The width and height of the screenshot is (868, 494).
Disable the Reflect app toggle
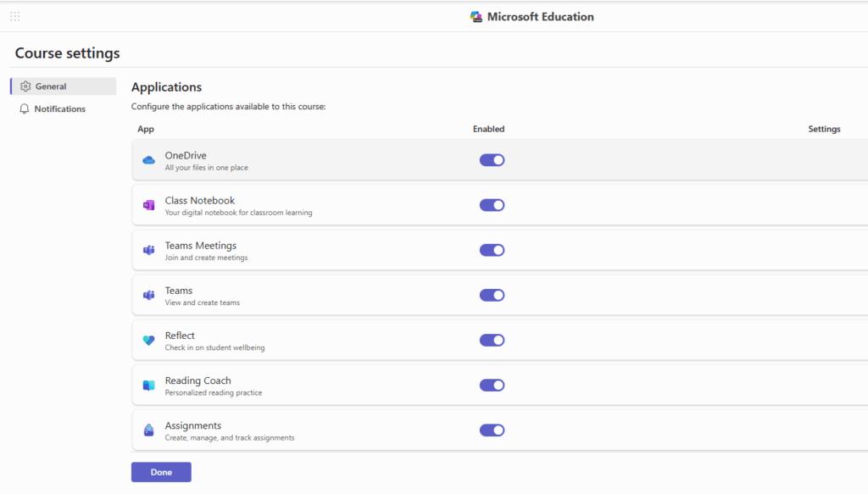tap(492, 341)
